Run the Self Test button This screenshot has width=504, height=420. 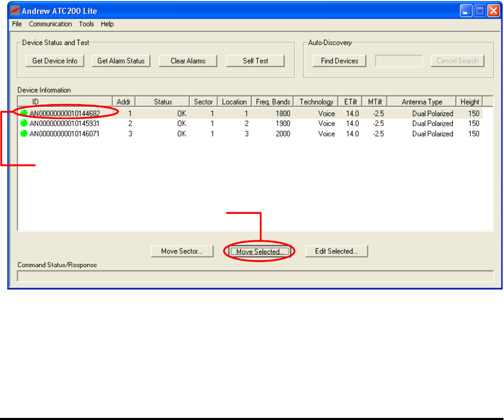pos(255,61)
